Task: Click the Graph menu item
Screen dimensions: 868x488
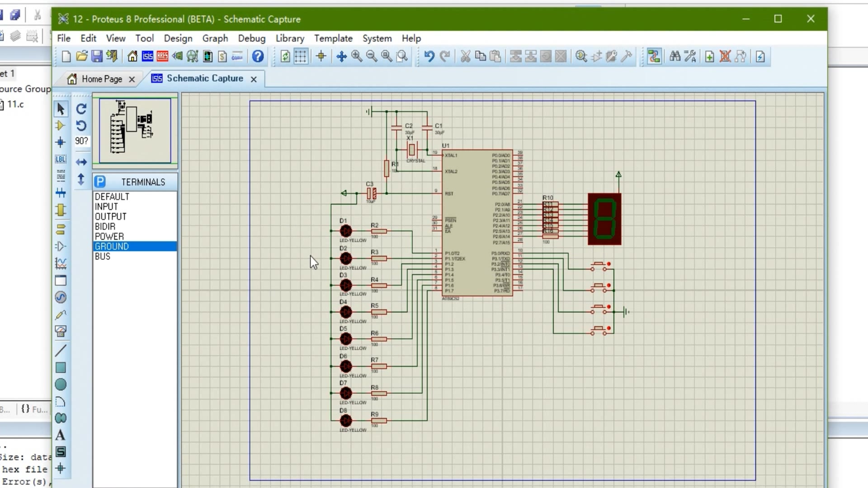Action: coord(215,38)
